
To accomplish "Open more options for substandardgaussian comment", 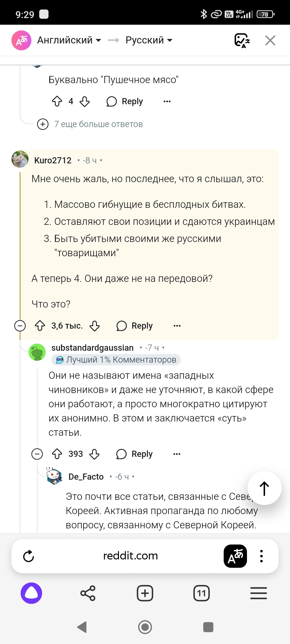I will point(177,454).
